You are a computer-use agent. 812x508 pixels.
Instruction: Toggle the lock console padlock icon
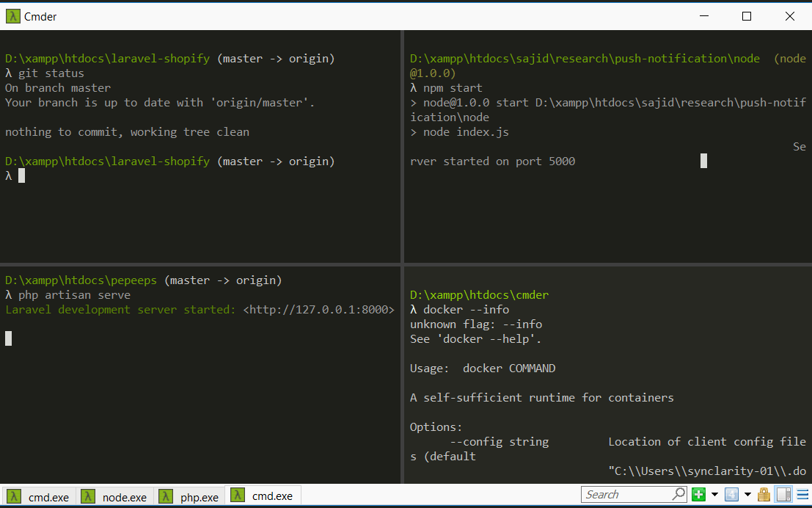coord(764,495)
